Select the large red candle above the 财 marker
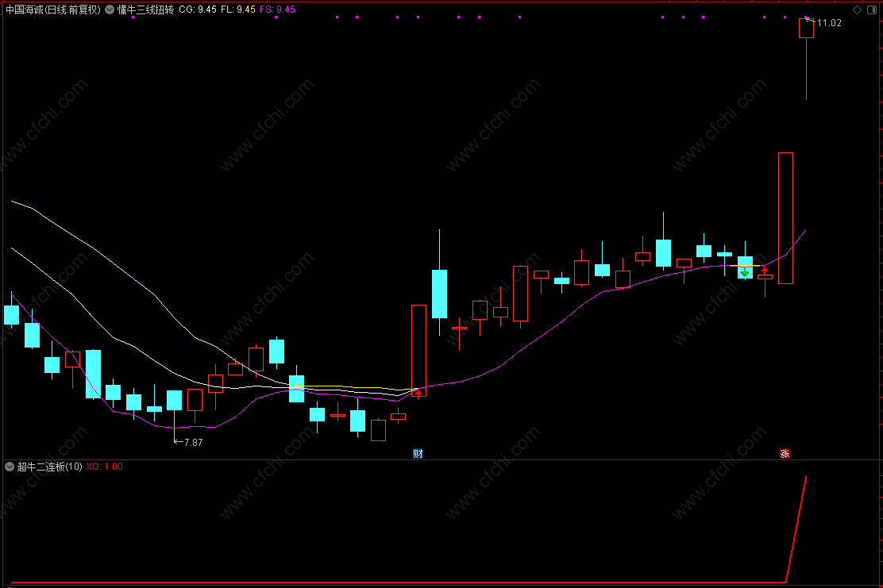 [x=418, y=351]
